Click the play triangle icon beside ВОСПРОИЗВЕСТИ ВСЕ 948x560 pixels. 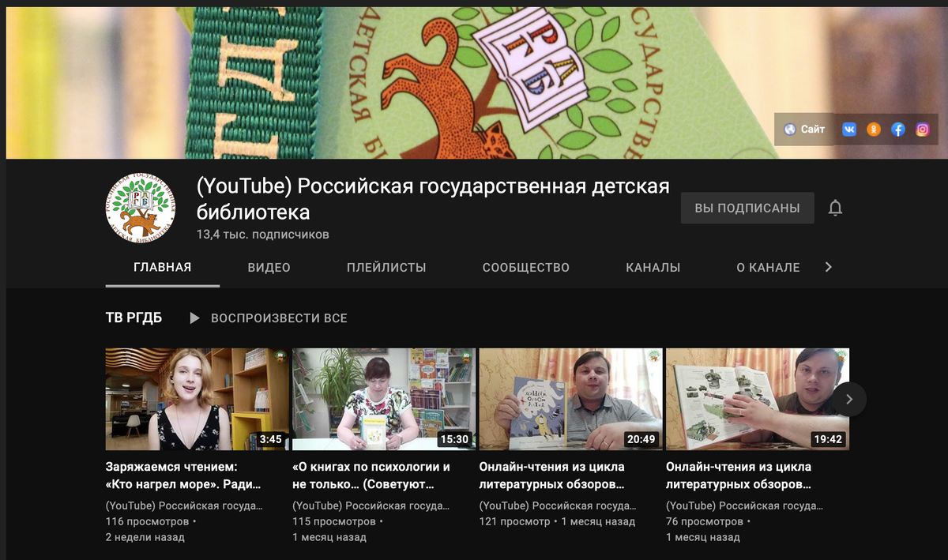(194, 318)
